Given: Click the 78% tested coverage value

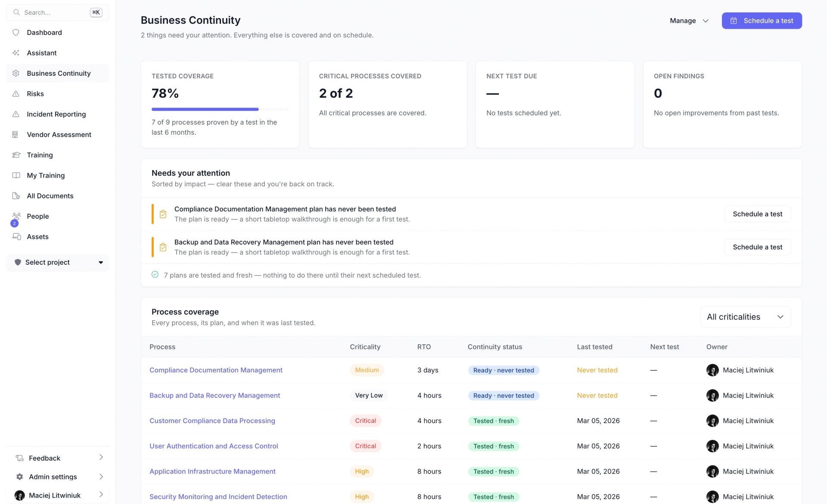Looking at the screenshot, I should (165, 93).
